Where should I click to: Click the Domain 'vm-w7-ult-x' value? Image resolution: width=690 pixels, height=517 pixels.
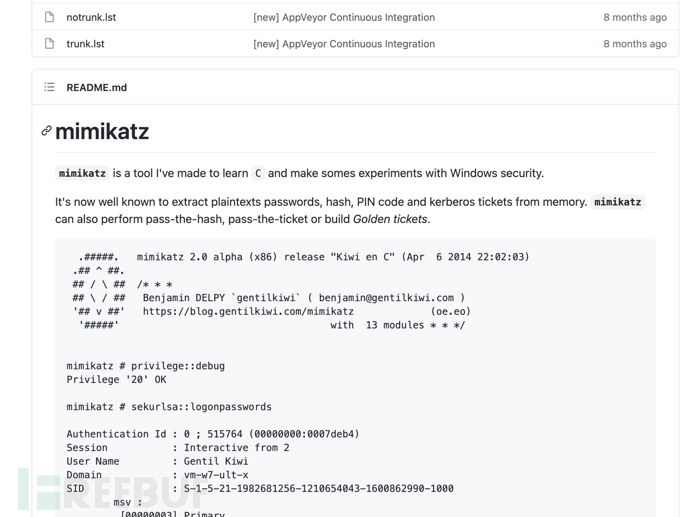[x=216, y=475]
